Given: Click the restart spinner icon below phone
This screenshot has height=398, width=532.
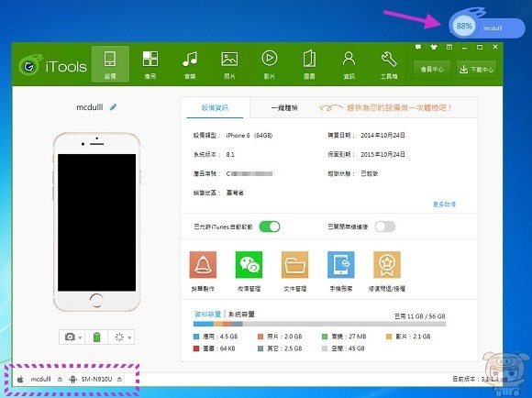Looking at the screenshot, I should pos(119,337).
